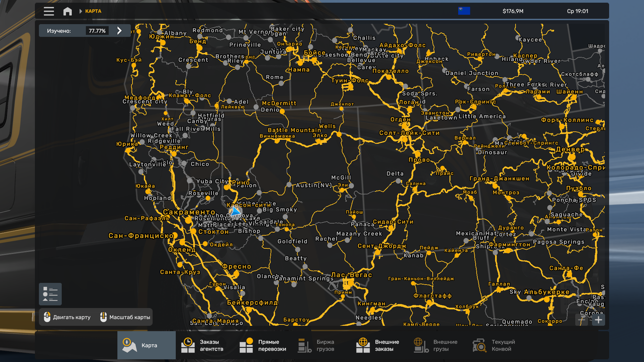Image resolution: width=644 pixels, height=362 pixels.
Task: Select Лас-Вегас city on the map
Action: click(351, 275)
